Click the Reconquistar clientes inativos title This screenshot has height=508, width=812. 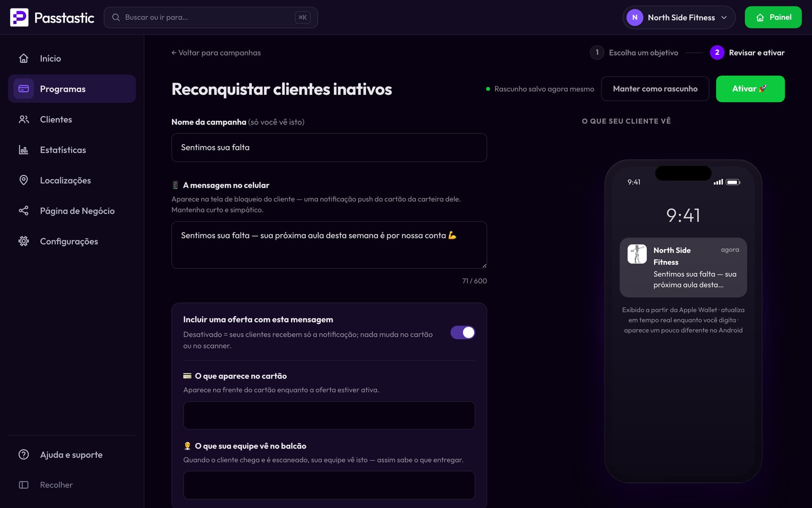pyautogui.click(x=282, y=89)
